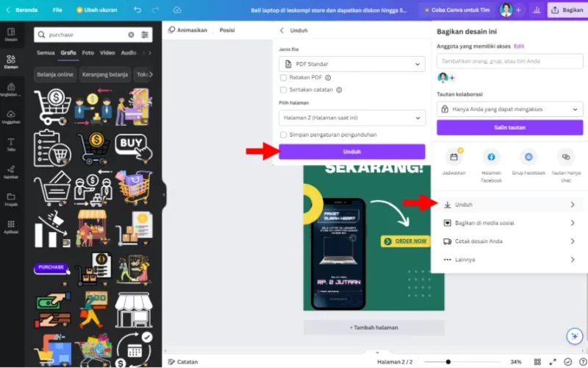The image size is (588, 368).
Task: Click the undo arrow in top bar
Action: [x=137, y=10]
